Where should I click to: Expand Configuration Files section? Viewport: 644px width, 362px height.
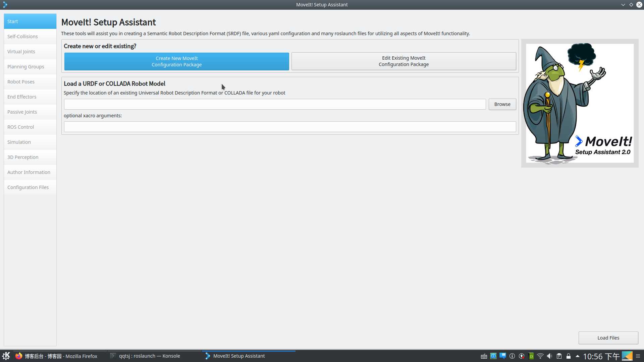[x=28, y=186]
